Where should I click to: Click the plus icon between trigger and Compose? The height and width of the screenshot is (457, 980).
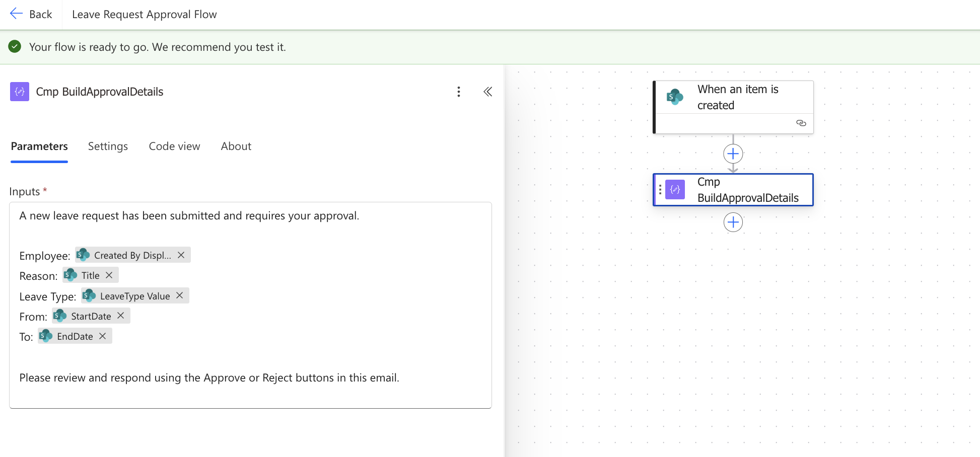pyautogui.click(x=733, y=154)
